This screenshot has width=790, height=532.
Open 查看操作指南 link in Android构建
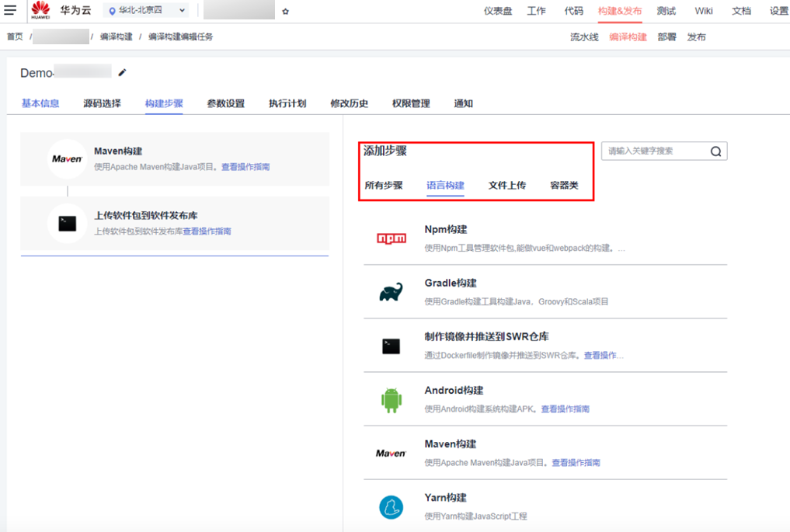(x=565, y=409)
